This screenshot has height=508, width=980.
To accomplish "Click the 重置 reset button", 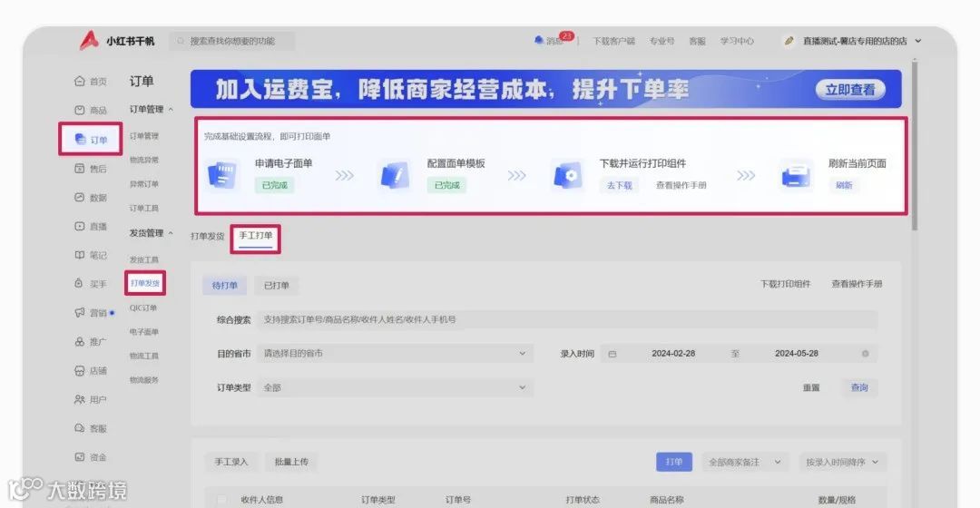I will [x=811, y=388].
